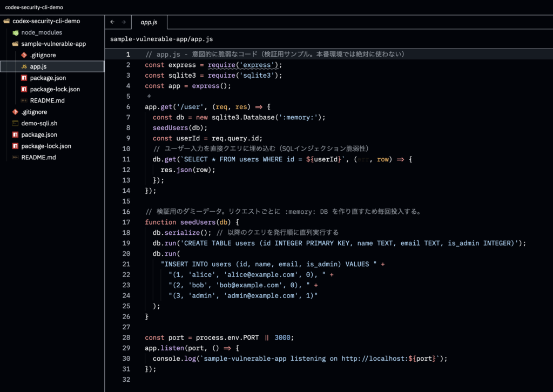Click seedUsers(db) call on line 8
The height and width of the screenshot is (392, 553).
pyautogui.click(x=178, y=128)
